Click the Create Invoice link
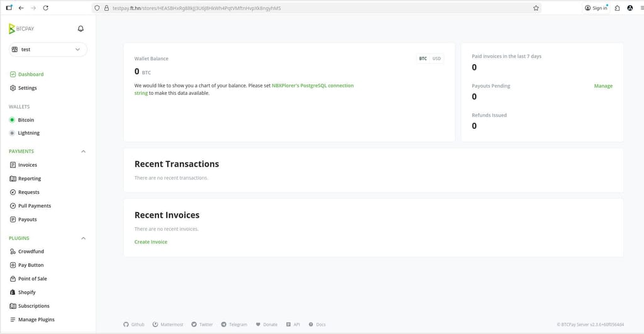The height and width of the screenshot is (334, 644). 151,242
